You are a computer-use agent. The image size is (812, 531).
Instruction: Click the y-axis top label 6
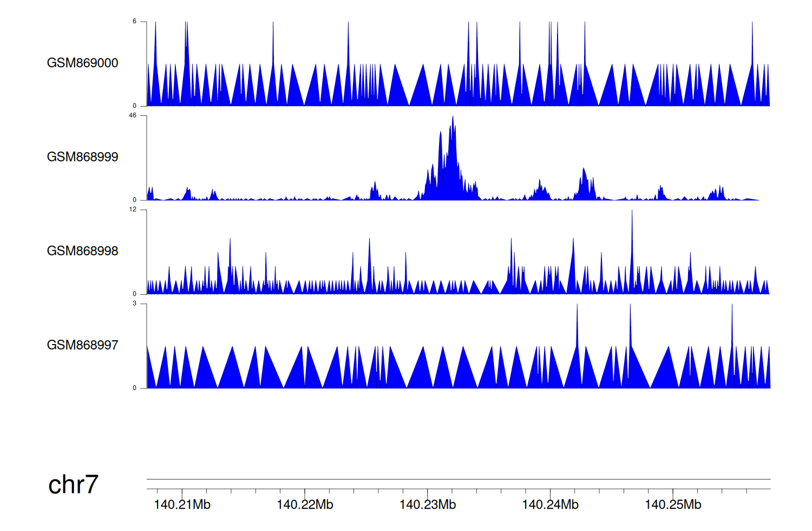(134, 22)
